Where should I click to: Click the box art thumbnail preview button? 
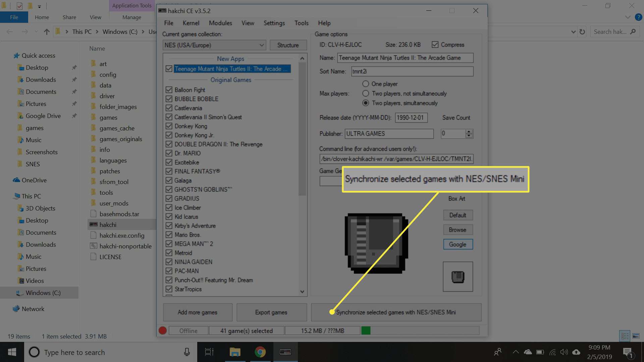click(458, 277)
